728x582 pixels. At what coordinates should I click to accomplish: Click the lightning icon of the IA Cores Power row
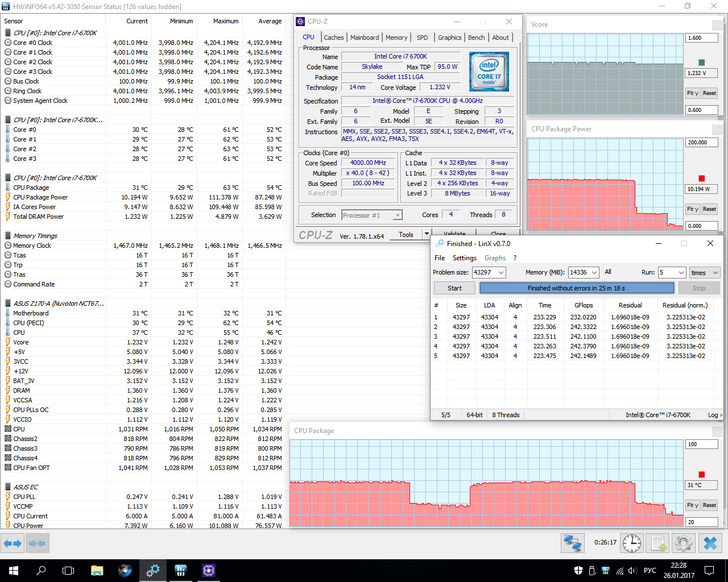pos(8,207)
